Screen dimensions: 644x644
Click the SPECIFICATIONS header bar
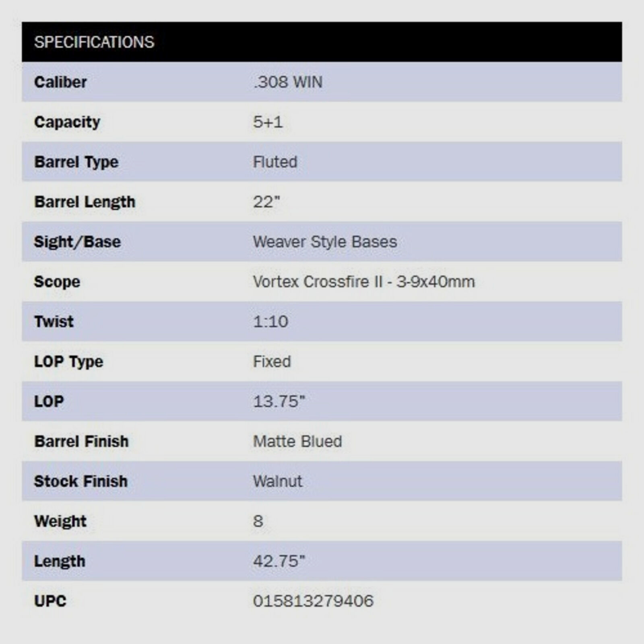[x=322, y=42]
